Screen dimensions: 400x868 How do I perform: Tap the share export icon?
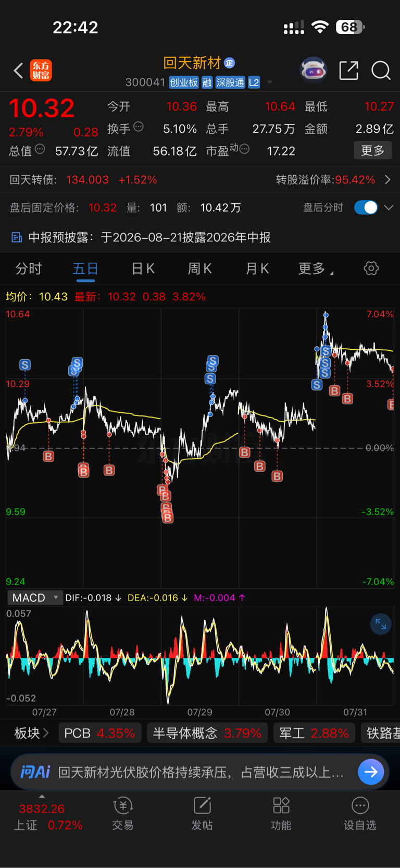[348, 70]
